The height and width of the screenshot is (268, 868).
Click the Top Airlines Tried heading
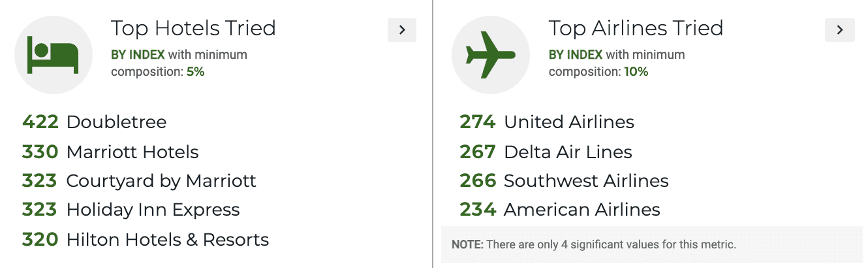pos(636,28)
